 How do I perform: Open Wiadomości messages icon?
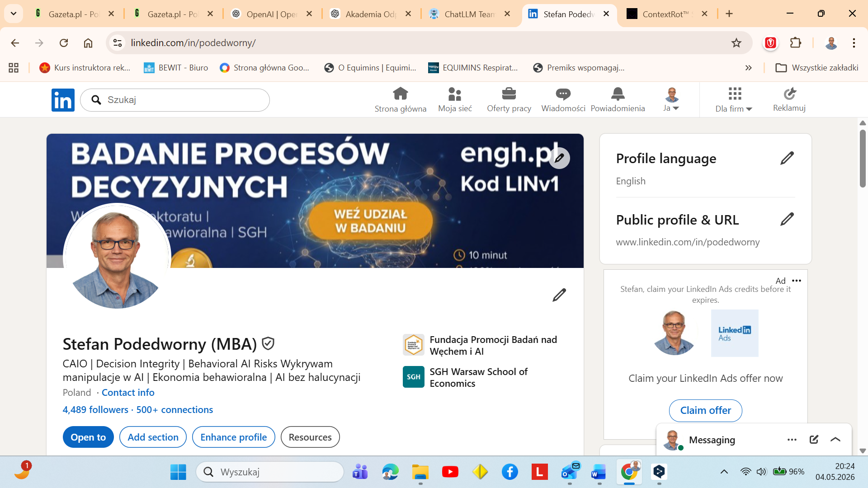[563, 94]
